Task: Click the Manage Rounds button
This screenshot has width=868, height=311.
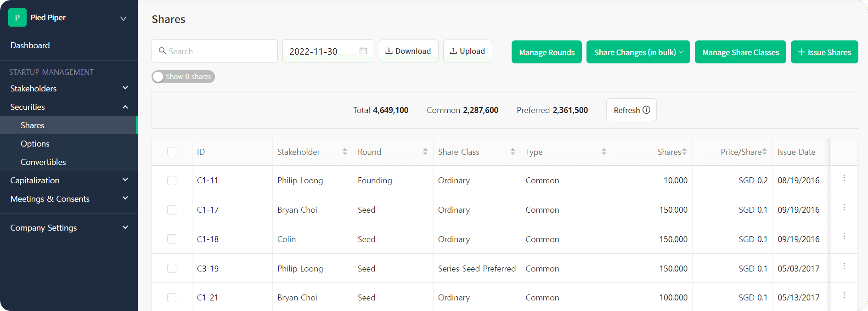Action: [547, 52]
